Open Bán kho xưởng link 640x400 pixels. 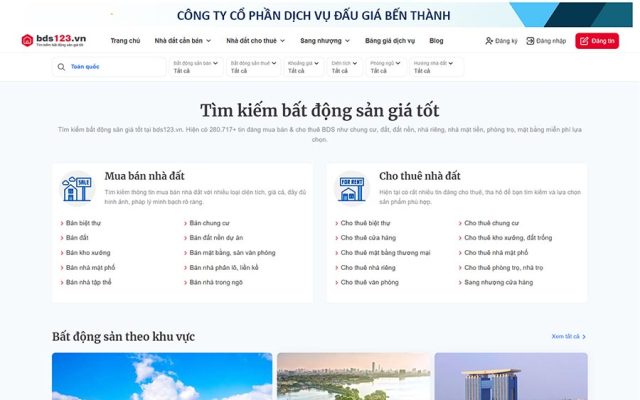pos(88,253)
